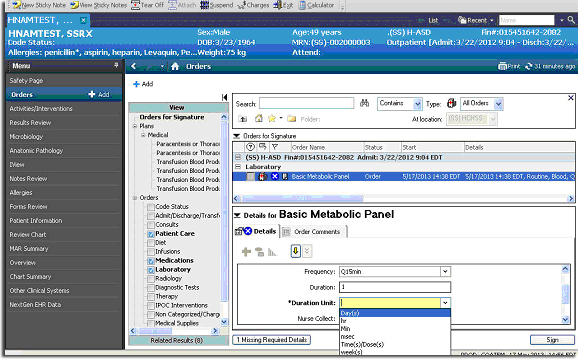Pin the Menu panel
Viewport: 578px width, 360px height.
click(x=116, y=65)
